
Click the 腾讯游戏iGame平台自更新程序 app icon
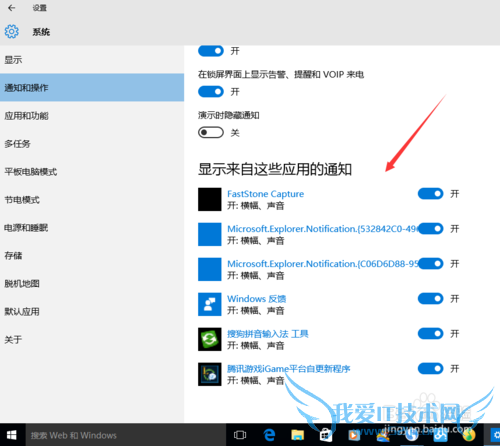[210, 374]
